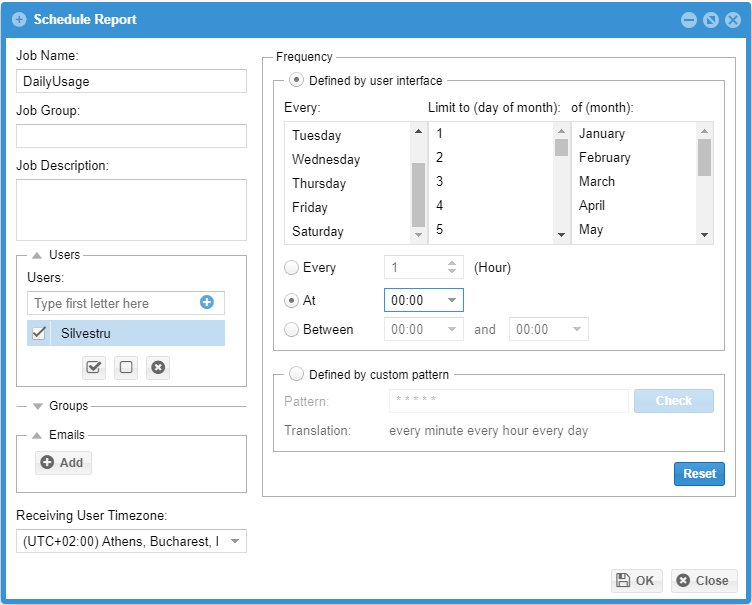Click the select all users checkmark icon
The height and width of the screenshot is (605, 752).
click(x=94, y=367)
